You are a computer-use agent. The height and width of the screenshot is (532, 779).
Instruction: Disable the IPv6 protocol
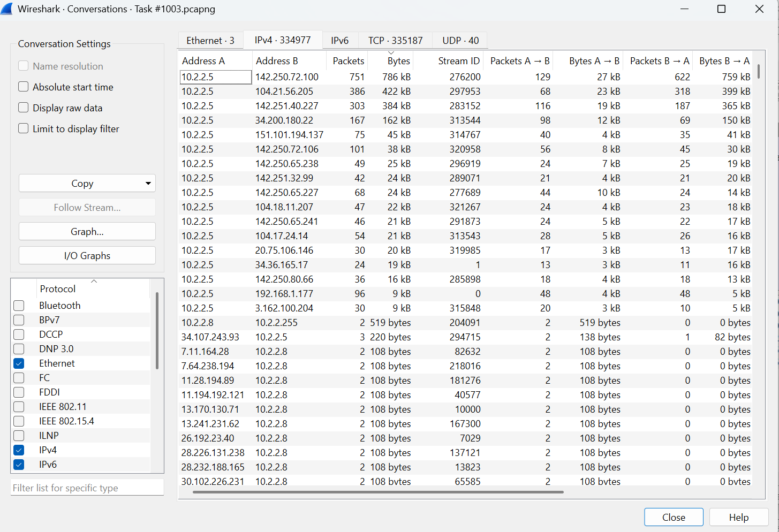tap(19, 464)
